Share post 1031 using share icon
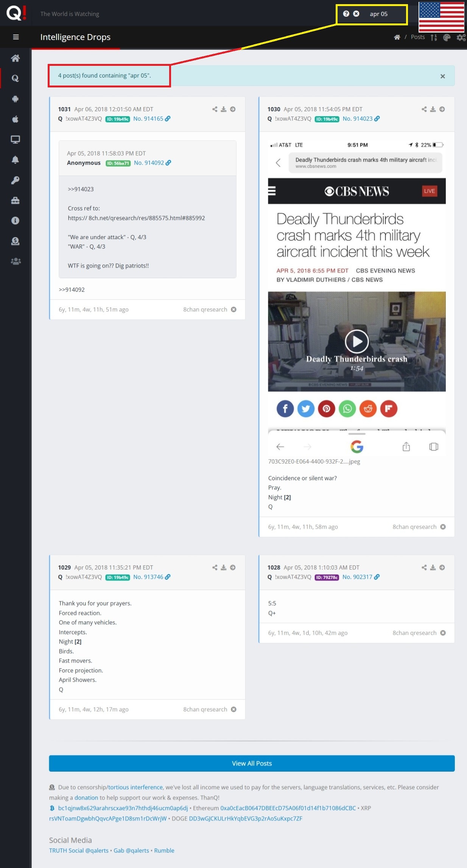467x868 pixels. tap(215, 109)
